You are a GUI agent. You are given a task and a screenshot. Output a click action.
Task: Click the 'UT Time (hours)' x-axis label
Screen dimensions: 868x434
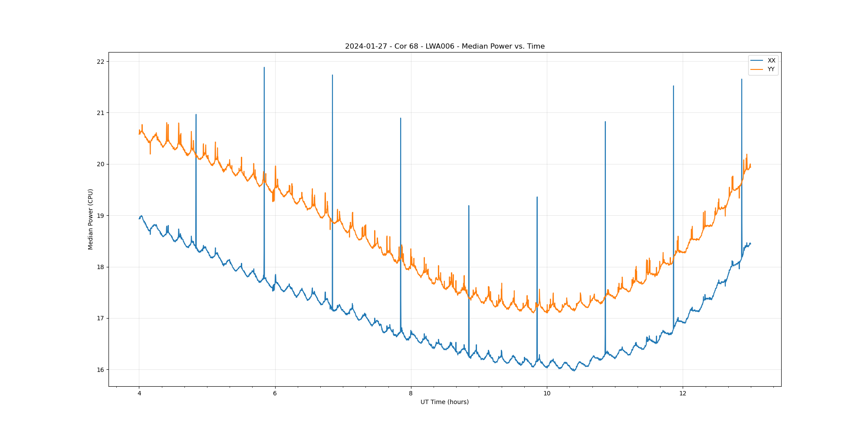444,402
